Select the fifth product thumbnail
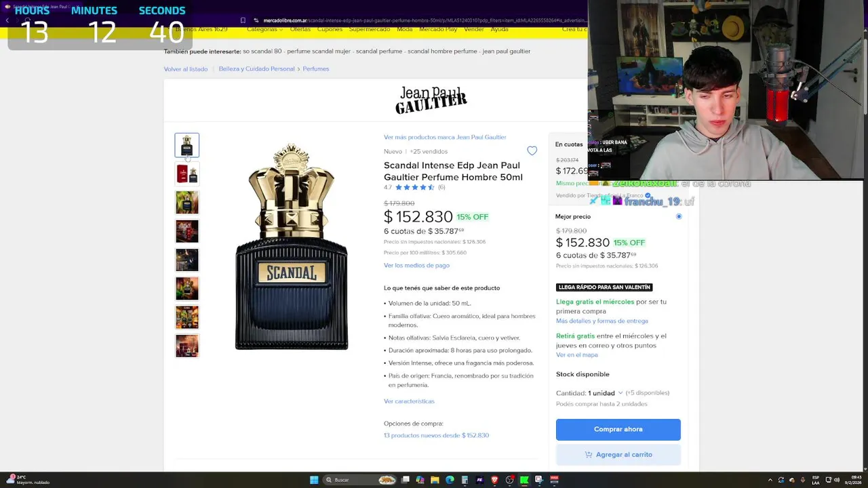Viewport: 868px width, 488px height. [x=187, y=260]
